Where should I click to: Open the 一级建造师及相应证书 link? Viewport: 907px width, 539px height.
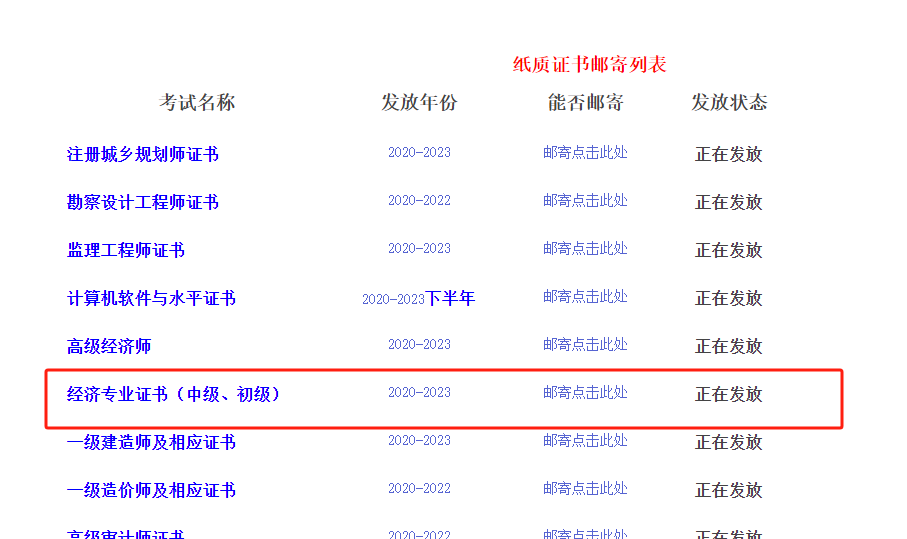tap(151, 442)
